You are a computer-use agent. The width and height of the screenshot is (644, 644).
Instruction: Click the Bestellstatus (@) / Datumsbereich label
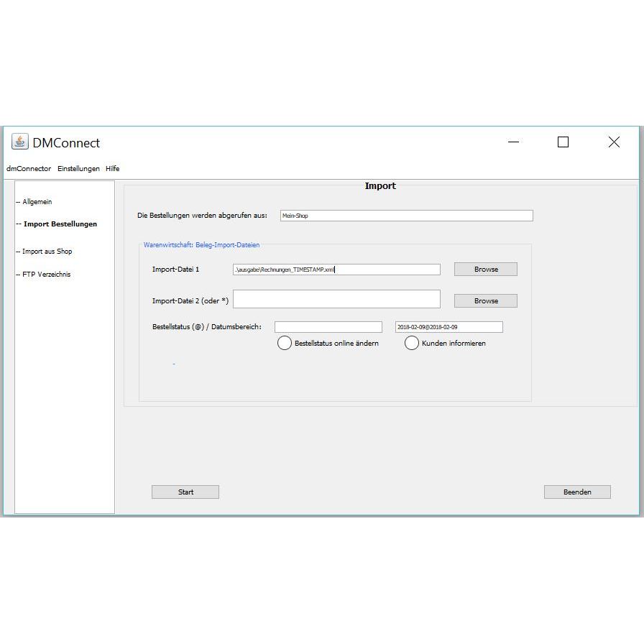click(x=207, y=327)
